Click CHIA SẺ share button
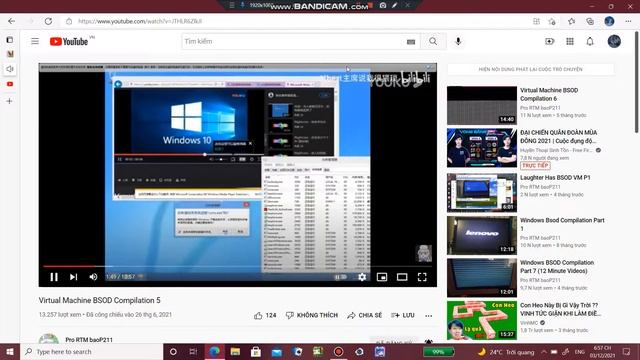This screenshot has width=640, height=360. (365, 316)
